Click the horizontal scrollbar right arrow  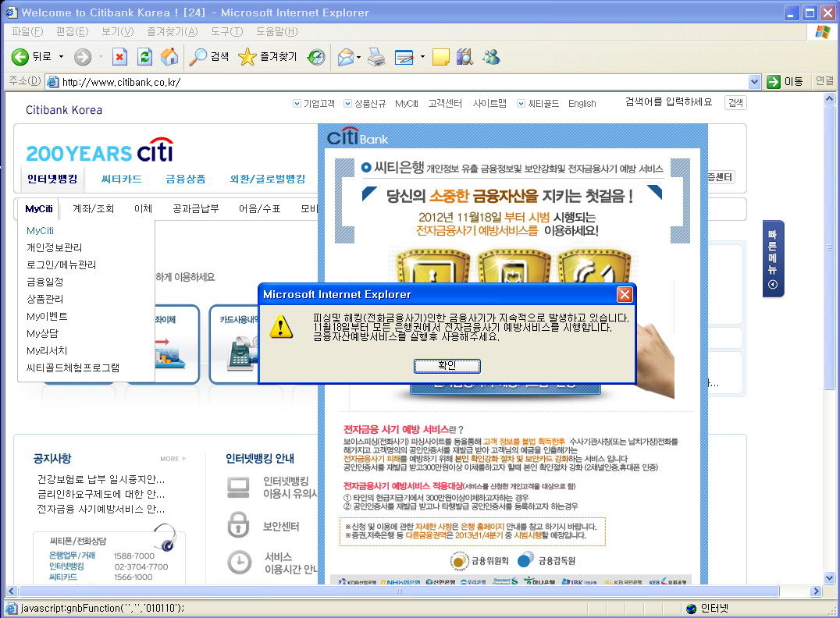pyautogui.click(x=816, y=591)
